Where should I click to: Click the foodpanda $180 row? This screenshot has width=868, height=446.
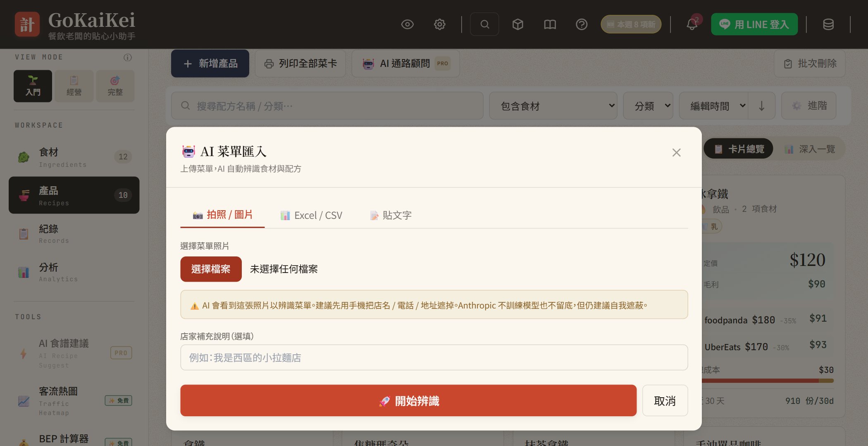coord(767,319)
